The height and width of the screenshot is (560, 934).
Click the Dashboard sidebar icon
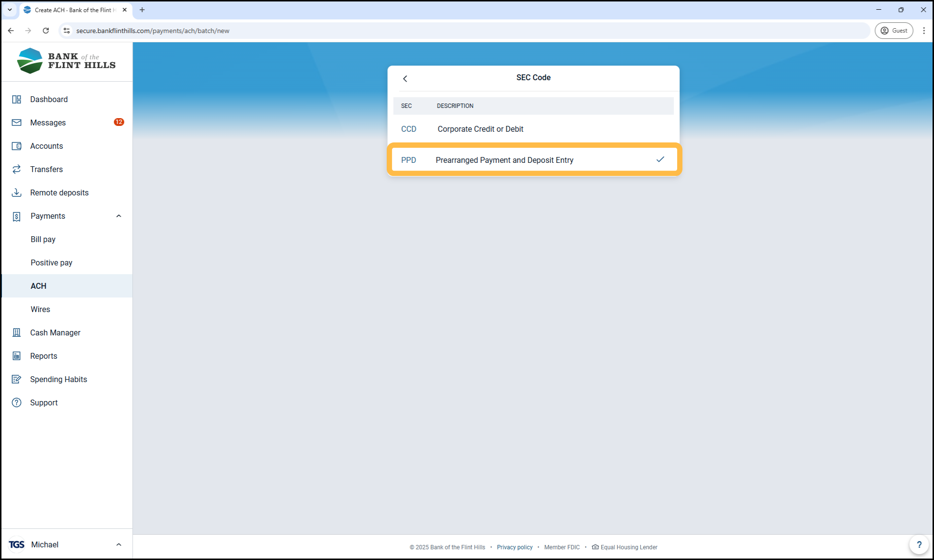coord(17,99)
